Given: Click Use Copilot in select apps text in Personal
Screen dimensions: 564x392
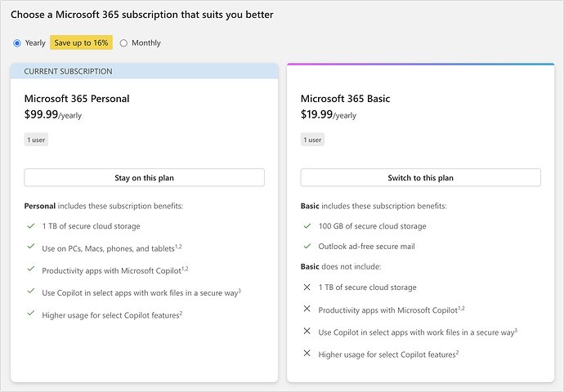Looking at the screenshot, I should pos(141,292).
